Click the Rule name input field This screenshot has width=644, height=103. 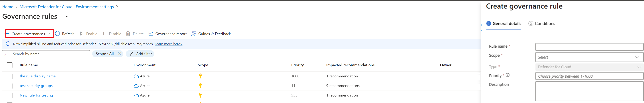pyautogui.click(x=589, y=47)
